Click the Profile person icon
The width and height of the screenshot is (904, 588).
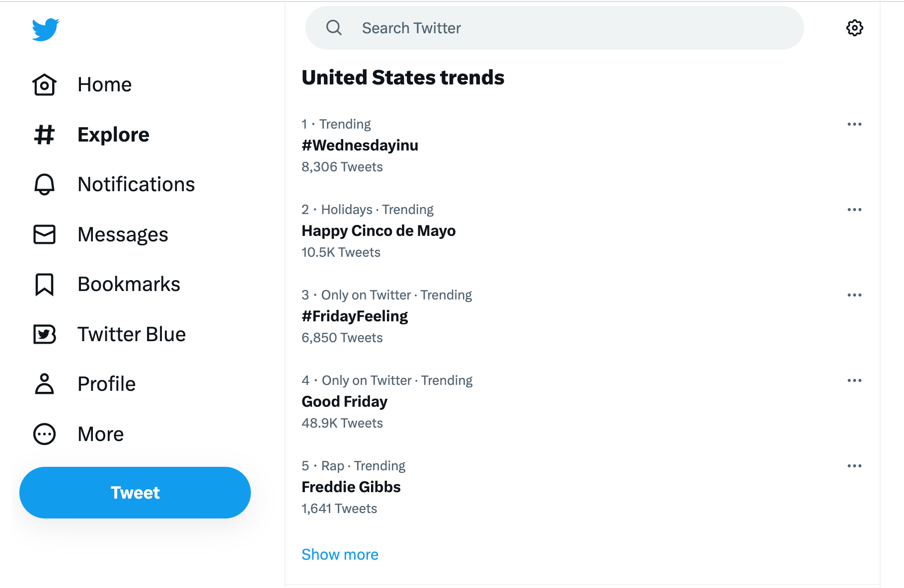tap(44, 384)
